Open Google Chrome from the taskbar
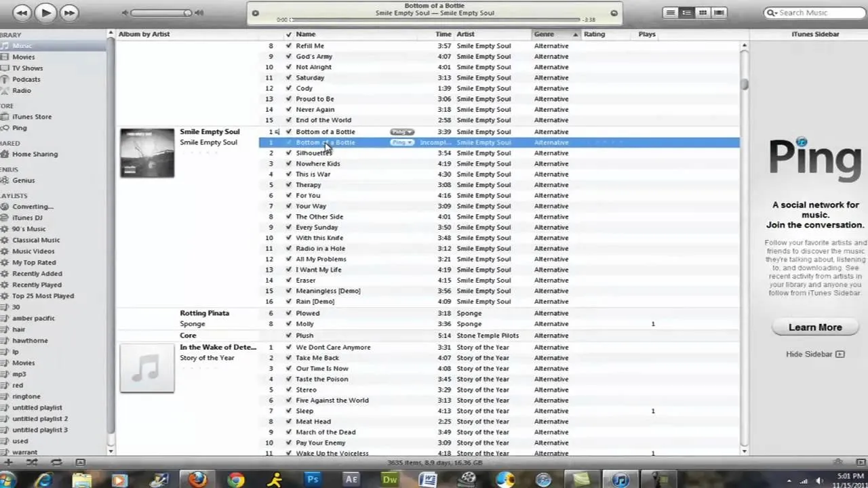The image size is (868, 488). pos(236,479)
